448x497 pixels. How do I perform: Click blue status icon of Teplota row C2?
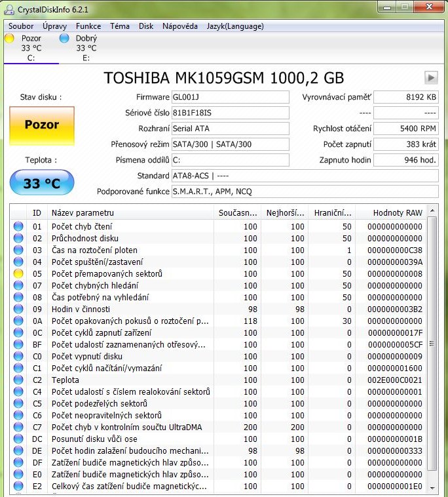pos(18,380)
